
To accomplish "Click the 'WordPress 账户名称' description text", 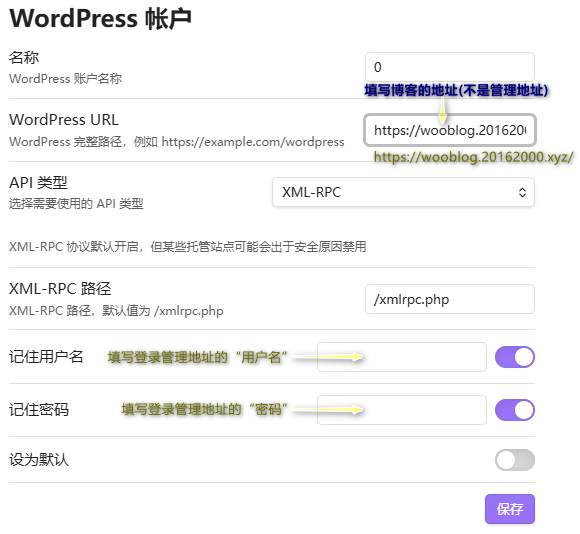I will pos(65,79).
